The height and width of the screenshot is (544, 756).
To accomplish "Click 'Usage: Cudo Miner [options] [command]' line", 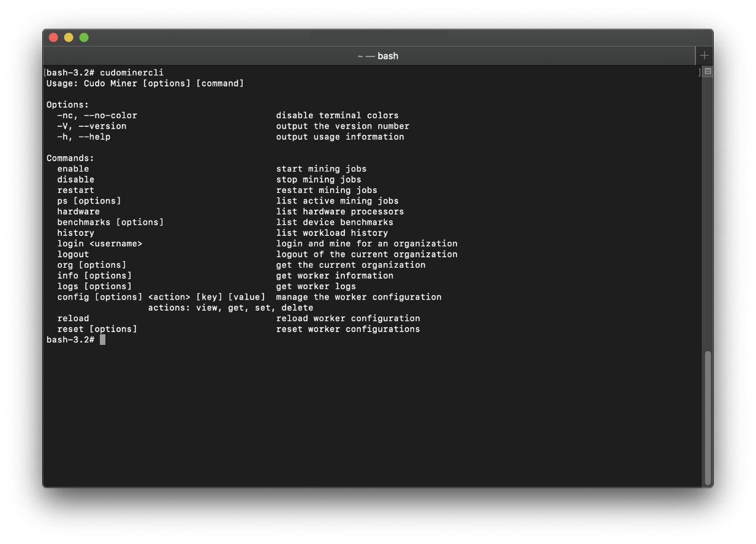I will pos(145,83).
